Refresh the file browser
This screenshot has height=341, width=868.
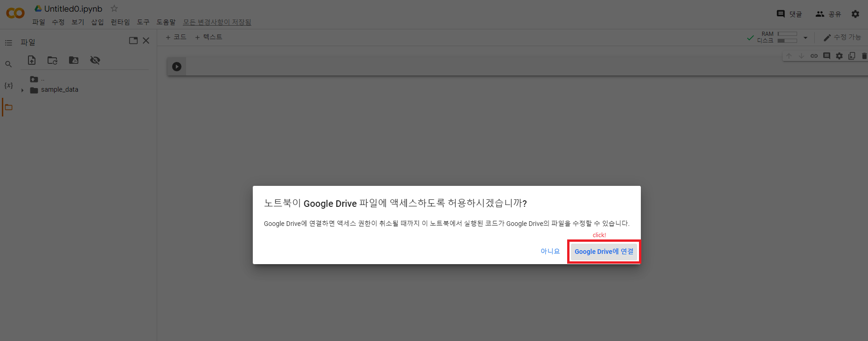(x=53, y=60)
